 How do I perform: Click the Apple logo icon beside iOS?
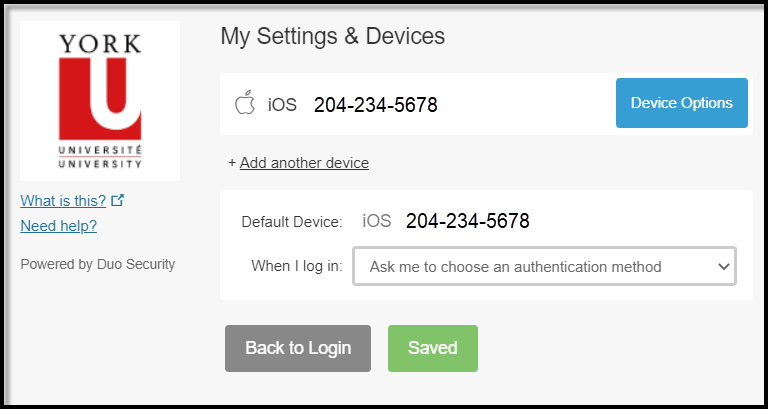(x=245, y=102)
